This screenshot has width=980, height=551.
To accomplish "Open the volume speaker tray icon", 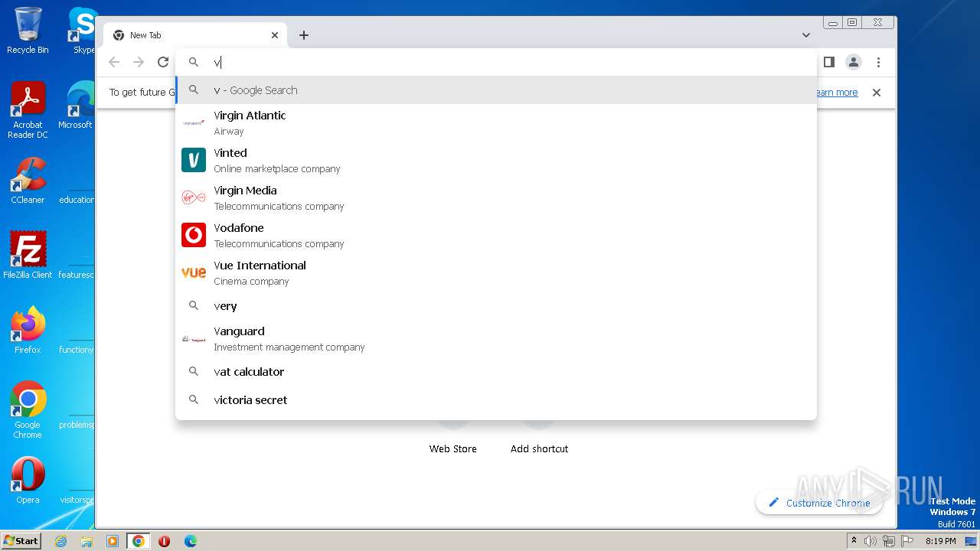I will [x=871, y=541].
